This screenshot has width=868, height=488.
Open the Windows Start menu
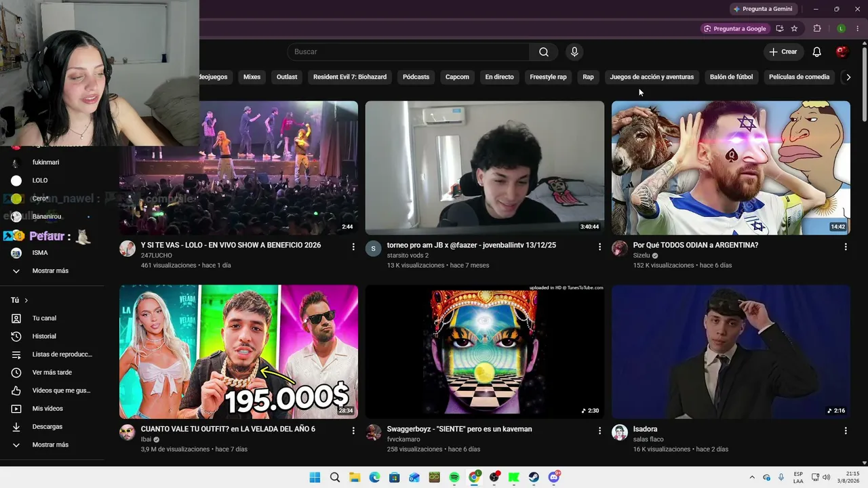(x=315, y=477)
